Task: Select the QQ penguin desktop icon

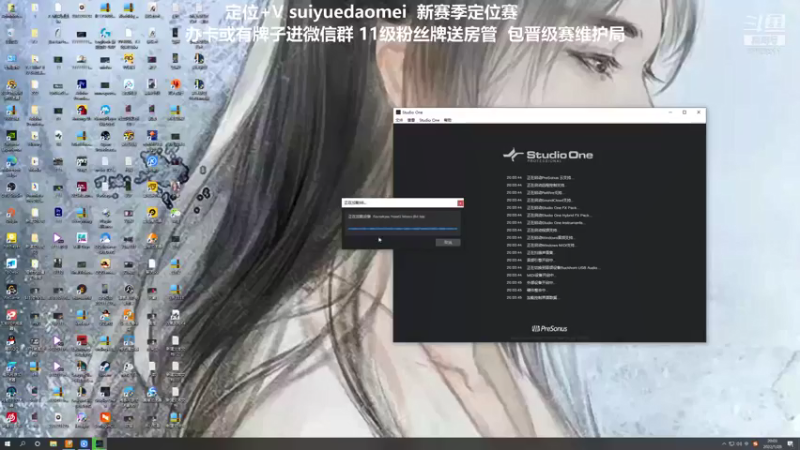Action: 11,343
